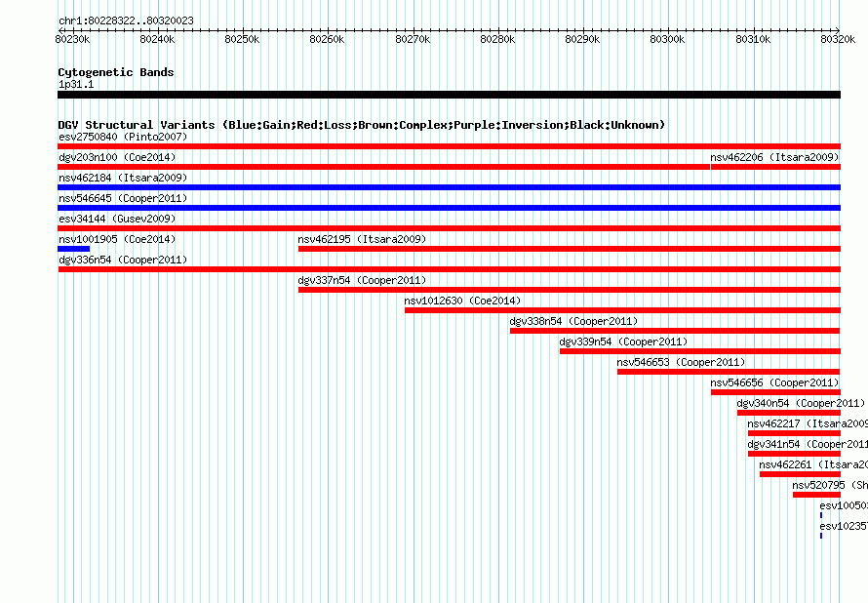
Task: Click the 80290k ruler position
Action: 582,39
